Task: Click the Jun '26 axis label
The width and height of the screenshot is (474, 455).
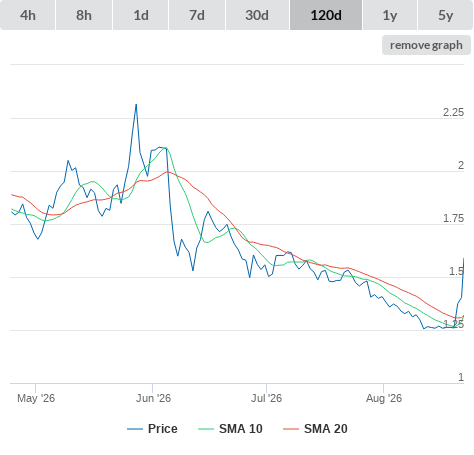Action: click(x=153, y=398)
